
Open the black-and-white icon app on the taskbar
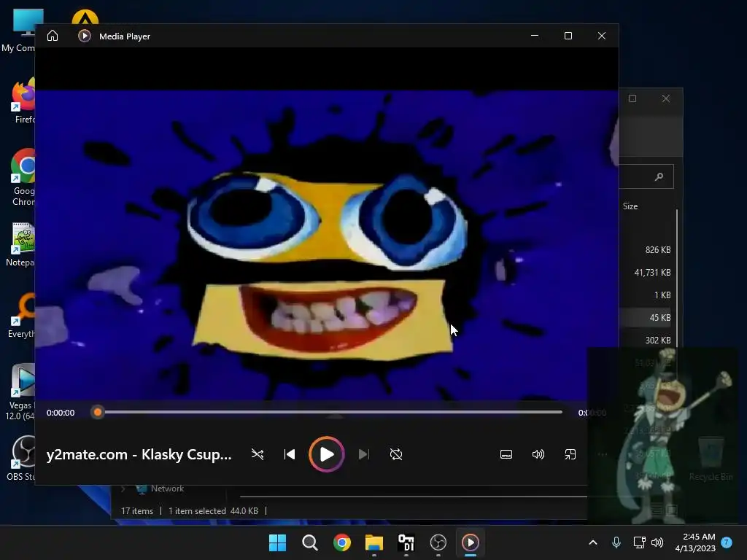coord(406,542)
